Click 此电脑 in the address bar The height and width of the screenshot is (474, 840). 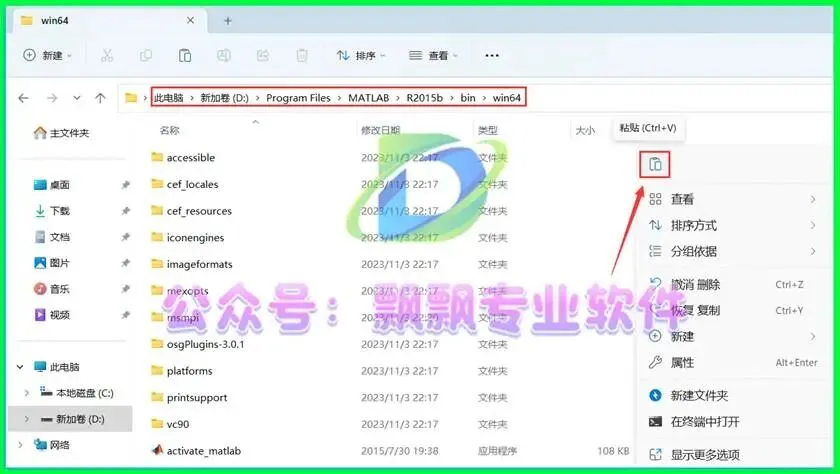coord(169,98)
